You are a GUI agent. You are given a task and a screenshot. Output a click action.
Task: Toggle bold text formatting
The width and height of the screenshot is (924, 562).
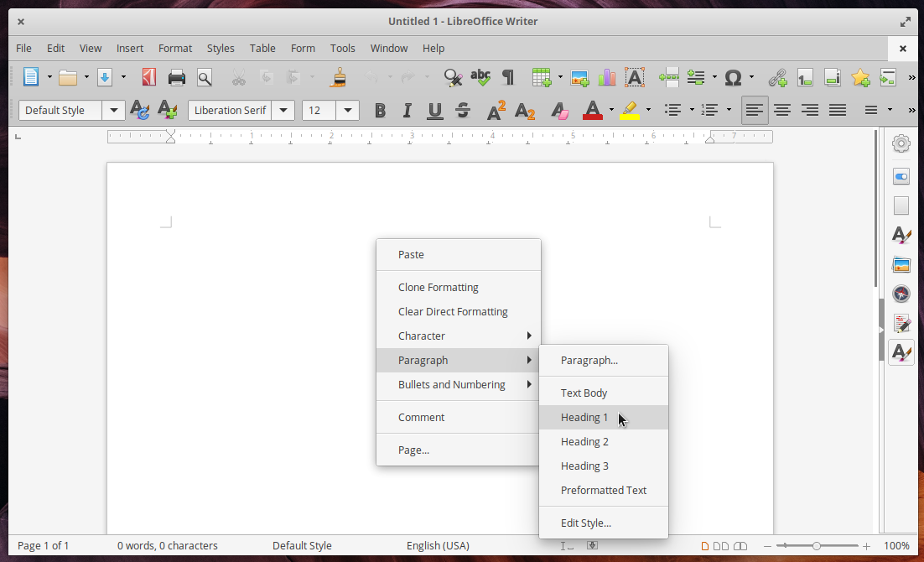click(380, 110)
